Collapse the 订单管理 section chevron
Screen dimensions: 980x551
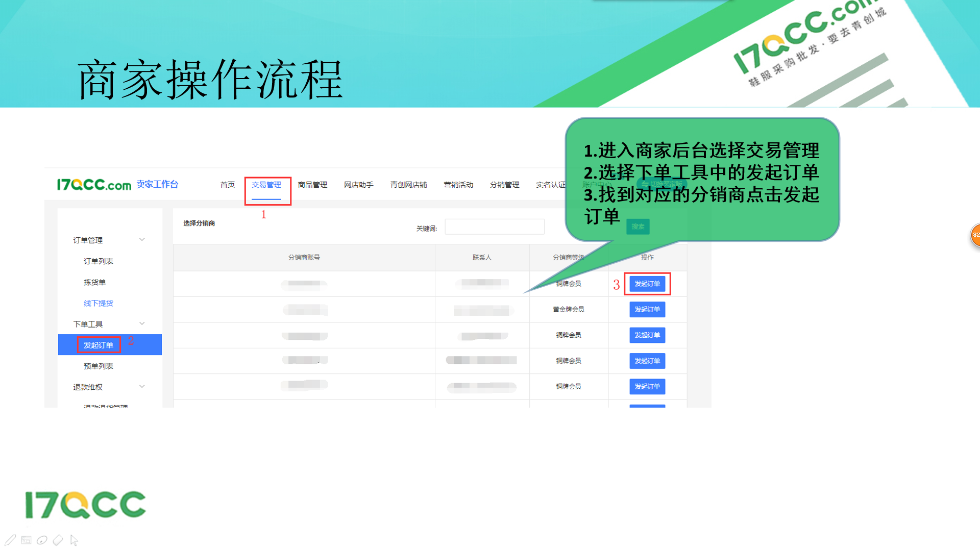[142, 240]
